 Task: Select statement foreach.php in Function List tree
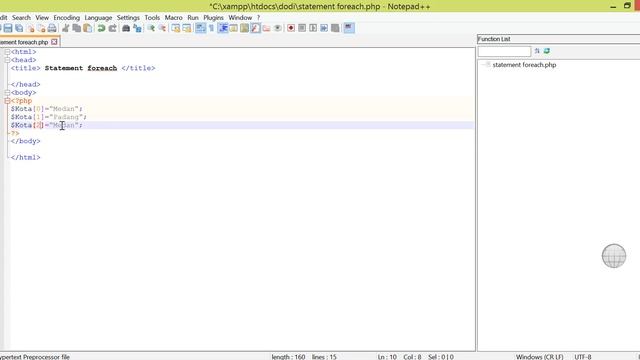point(524,65)
